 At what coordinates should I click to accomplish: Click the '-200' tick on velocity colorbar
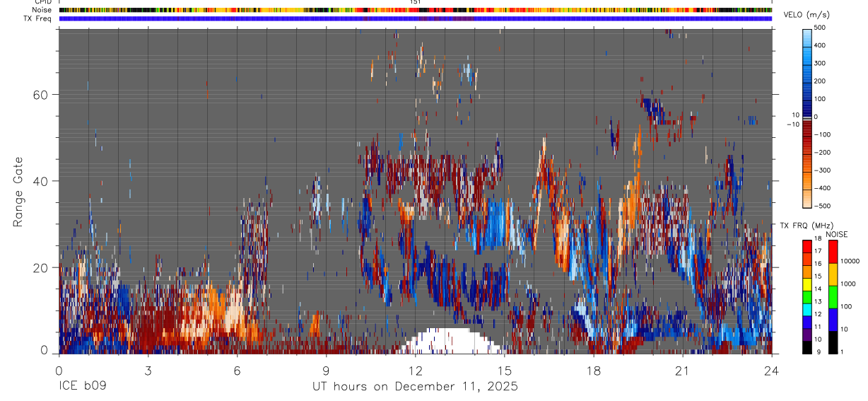coord(821,153)
